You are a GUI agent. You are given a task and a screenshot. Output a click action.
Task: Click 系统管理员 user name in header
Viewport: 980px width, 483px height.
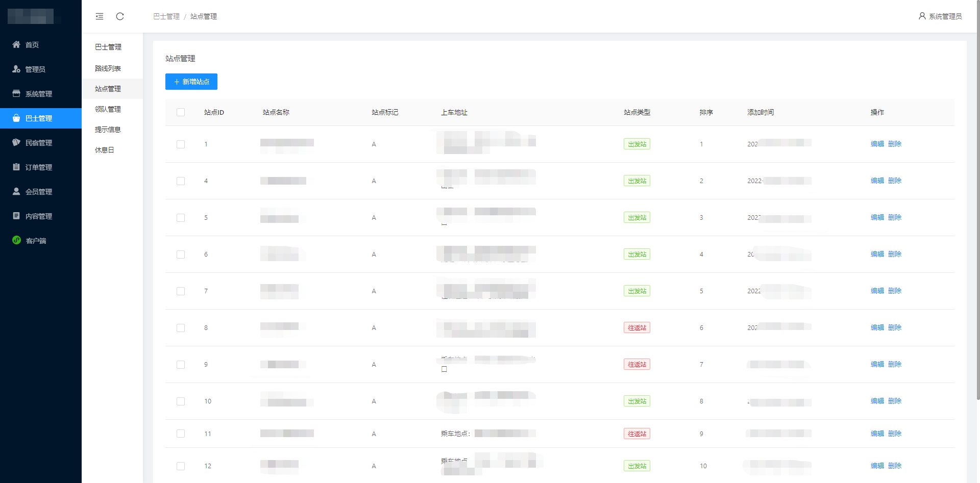[945, 16]
